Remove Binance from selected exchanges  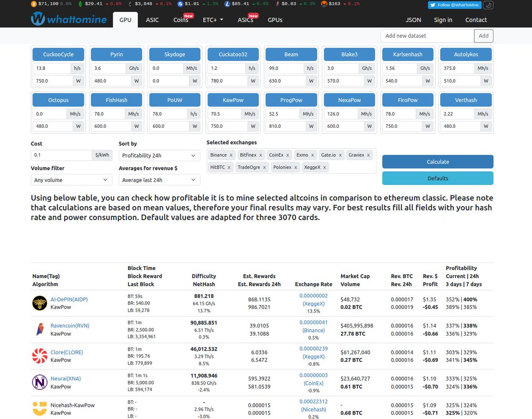click(x=231, y=155)
